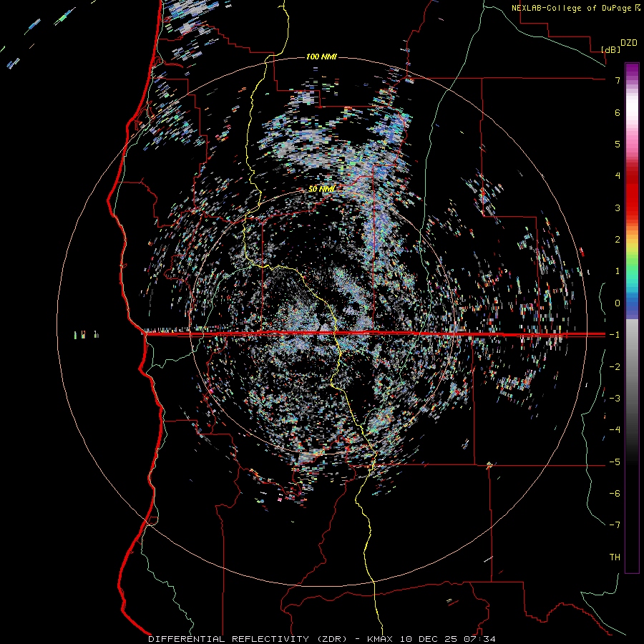Click the 50 NMI range ring label
Image resolution: width=644 pixels, height=644 pixels.
(321, 189)
